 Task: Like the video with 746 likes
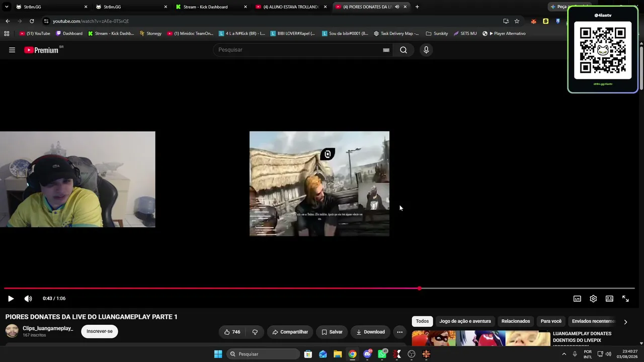point(232,332)
